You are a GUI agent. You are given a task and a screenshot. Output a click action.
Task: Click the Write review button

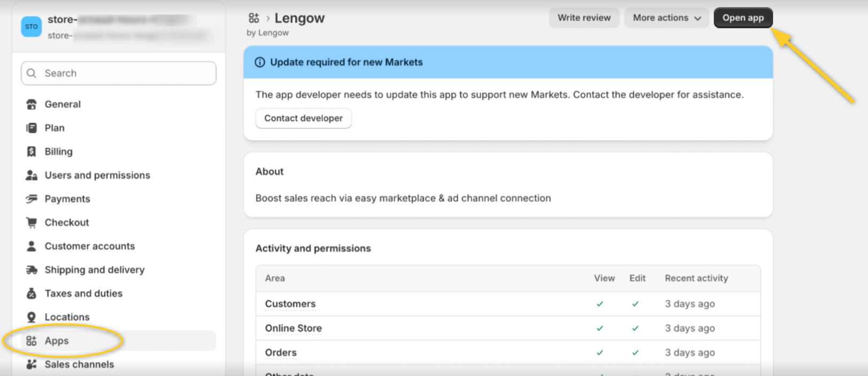[584, 18]
